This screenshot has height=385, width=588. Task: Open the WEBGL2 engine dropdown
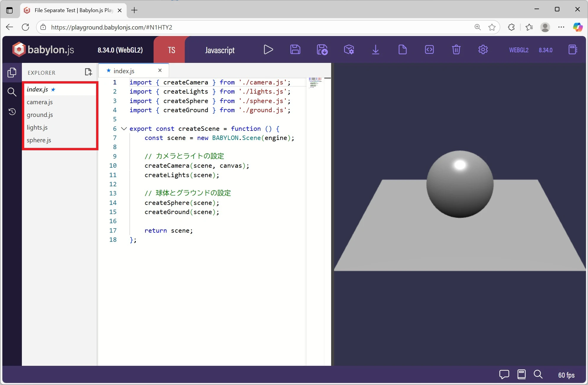coord(519,50)
